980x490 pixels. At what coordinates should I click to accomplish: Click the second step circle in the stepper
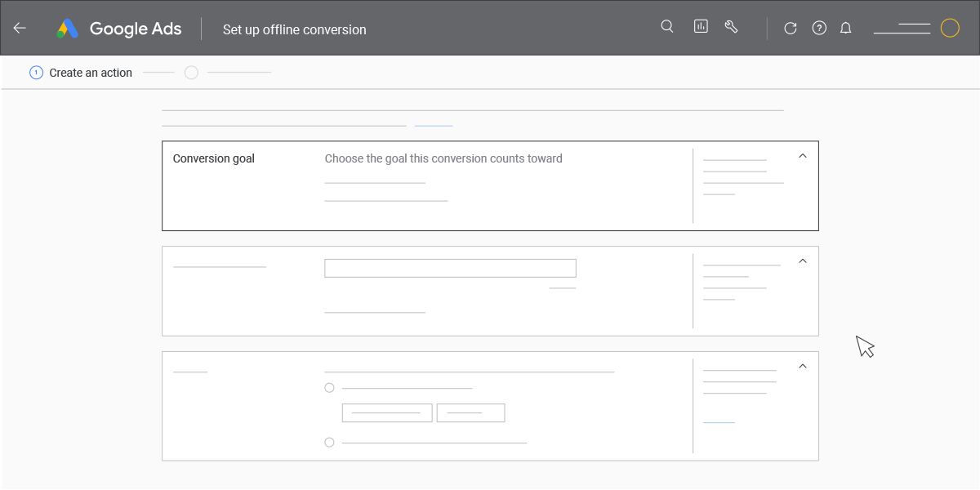[x=191, y=72]
